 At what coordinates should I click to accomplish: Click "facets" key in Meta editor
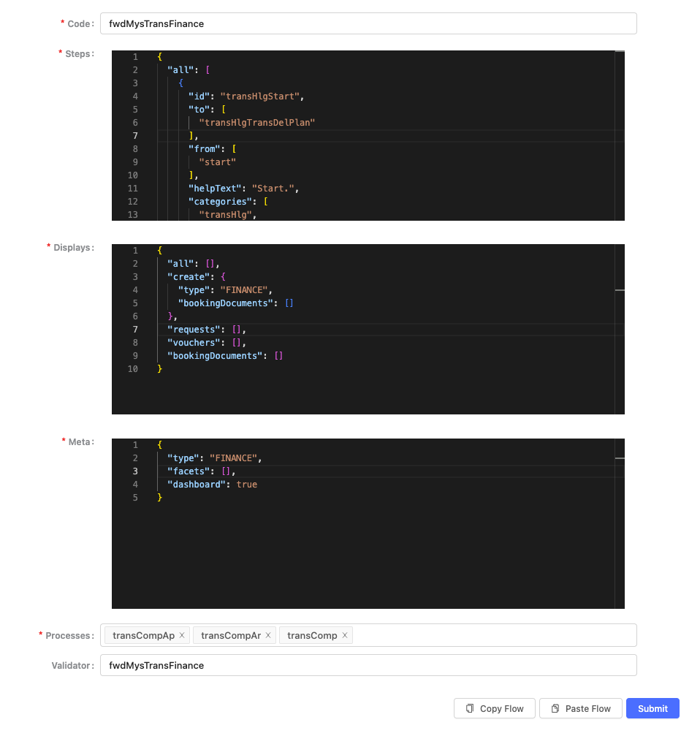[189, 471]
